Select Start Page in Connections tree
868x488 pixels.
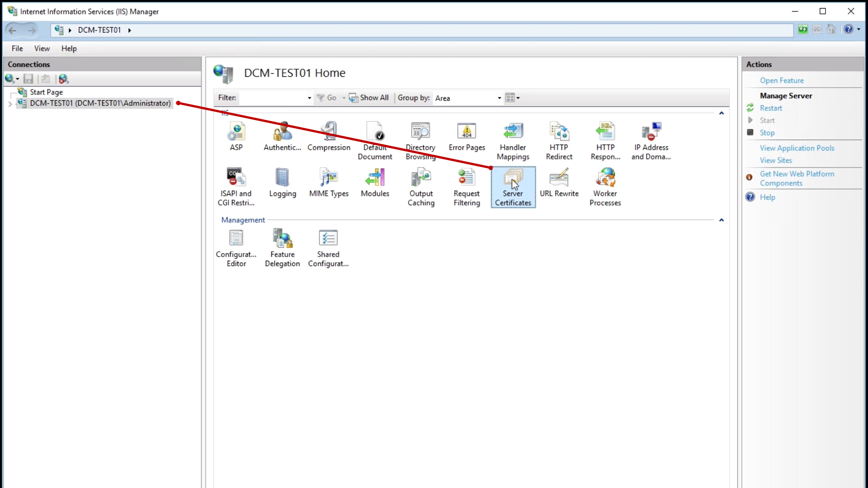(46, 92)
